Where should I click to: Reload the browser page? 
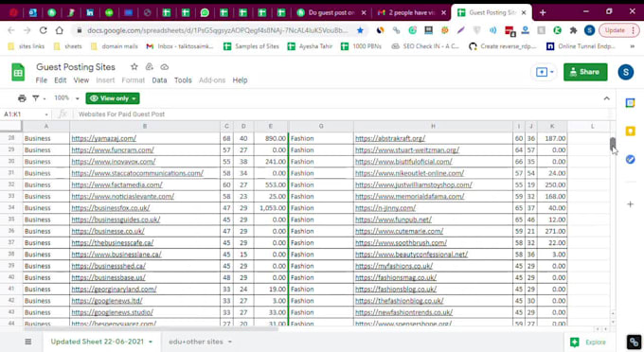(44, 30)
